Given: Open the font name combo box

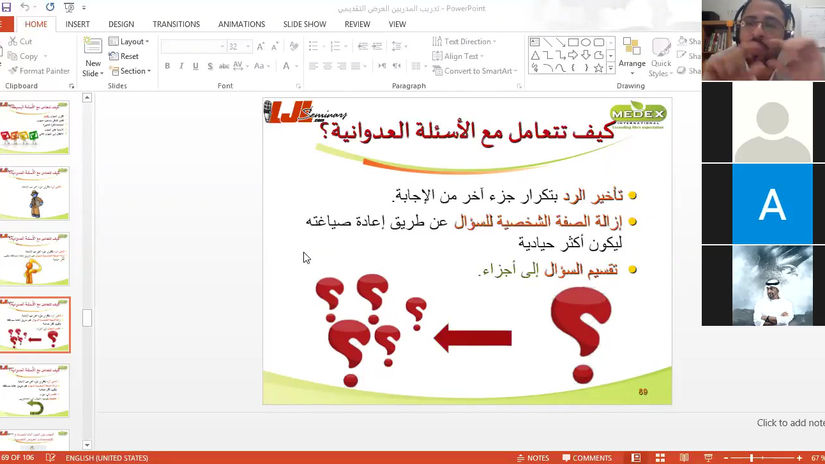Looking at the screenshot, I should click(x=193, y=47).
